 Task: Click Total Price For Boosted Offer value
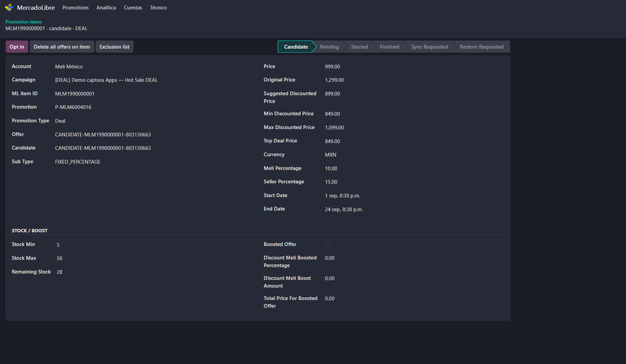pos(330,298)
